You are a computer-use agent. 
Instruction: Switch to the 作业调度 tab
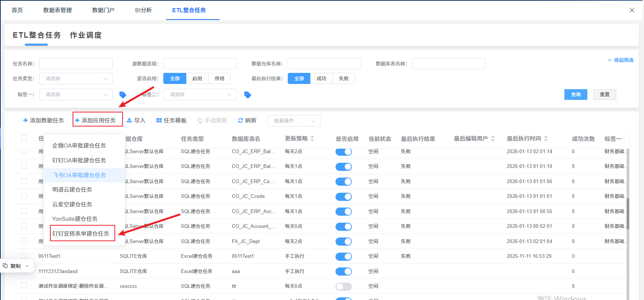86,35
